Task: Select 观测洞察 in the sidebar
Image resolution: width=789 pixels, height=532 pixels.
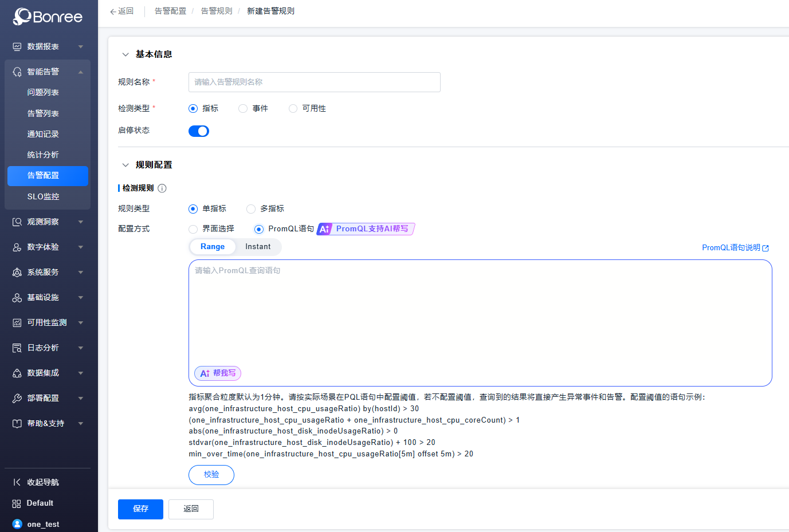Action: tap(40, 222)
